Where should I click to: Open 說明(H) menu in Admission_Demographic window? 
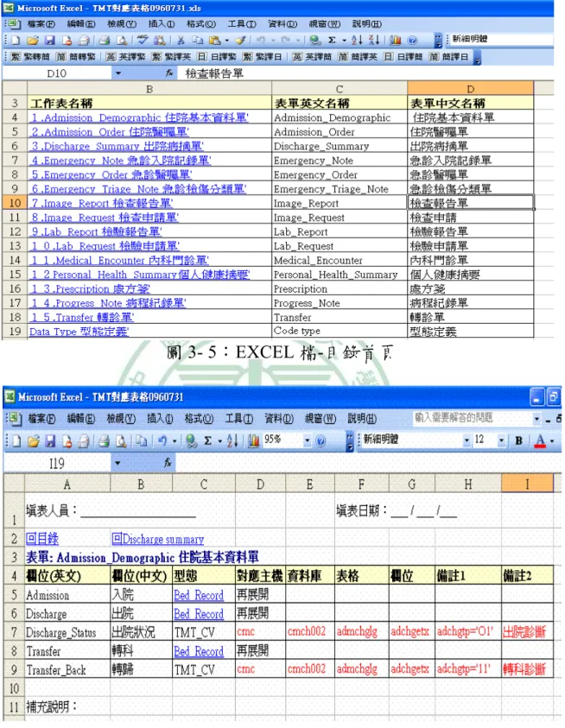tap(362, 419)
